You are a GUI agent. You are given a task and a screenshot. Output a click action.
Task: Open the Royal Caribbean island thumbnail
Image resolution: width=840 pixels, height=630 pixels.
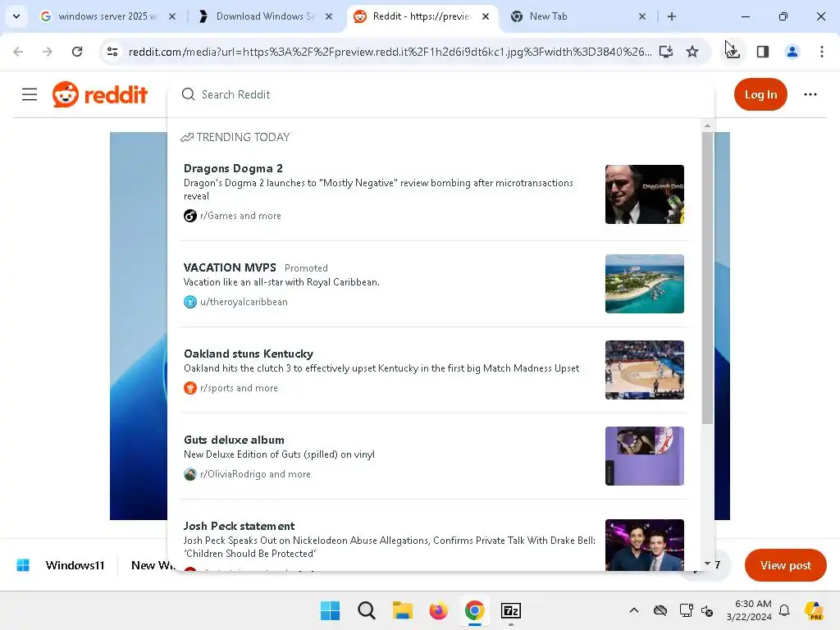point(645,283)
